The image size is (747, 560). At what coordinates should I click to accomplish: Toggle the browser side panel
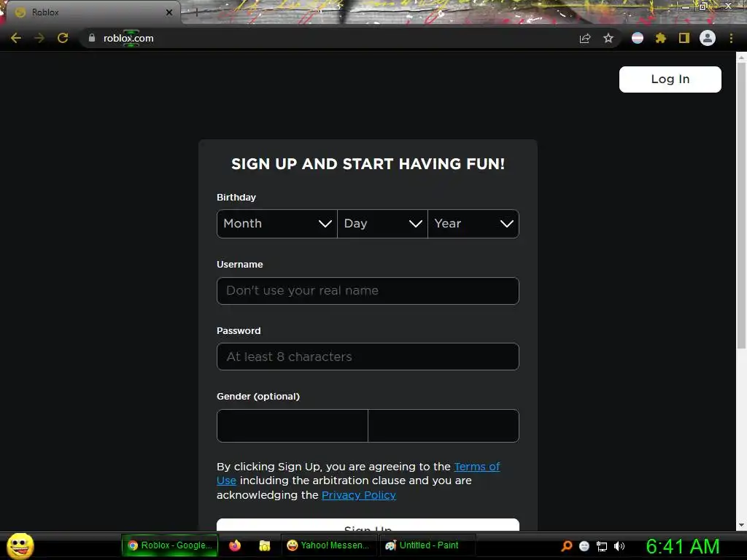(684, 38)
